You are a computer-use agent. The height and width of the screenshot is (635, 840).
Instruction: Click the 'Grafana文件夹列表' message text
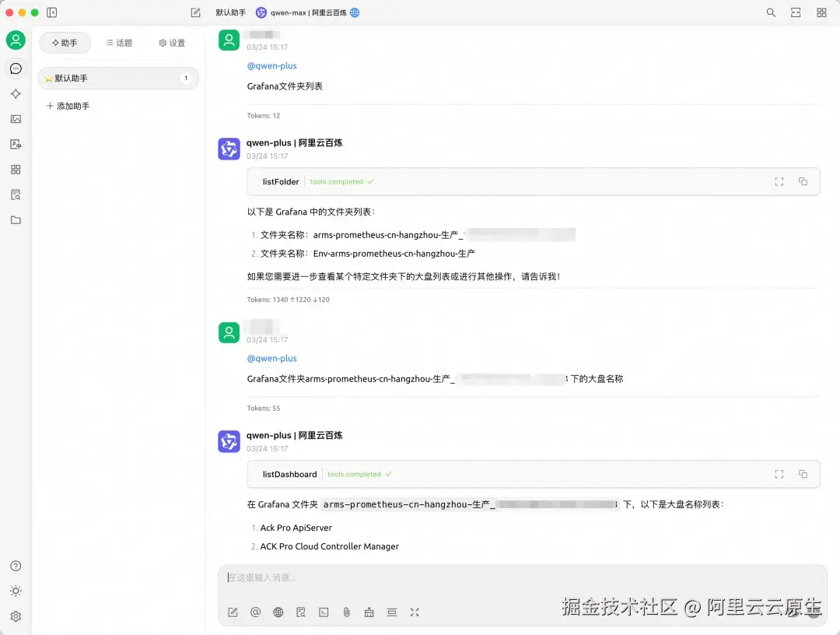285,86
